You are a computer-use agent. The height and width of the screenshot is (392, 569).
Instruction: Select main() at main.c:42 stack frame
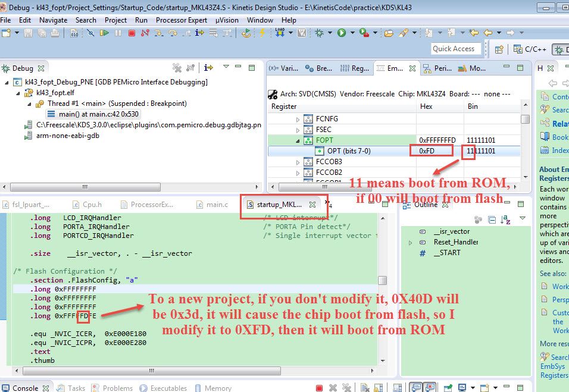[x=93, y=114]
